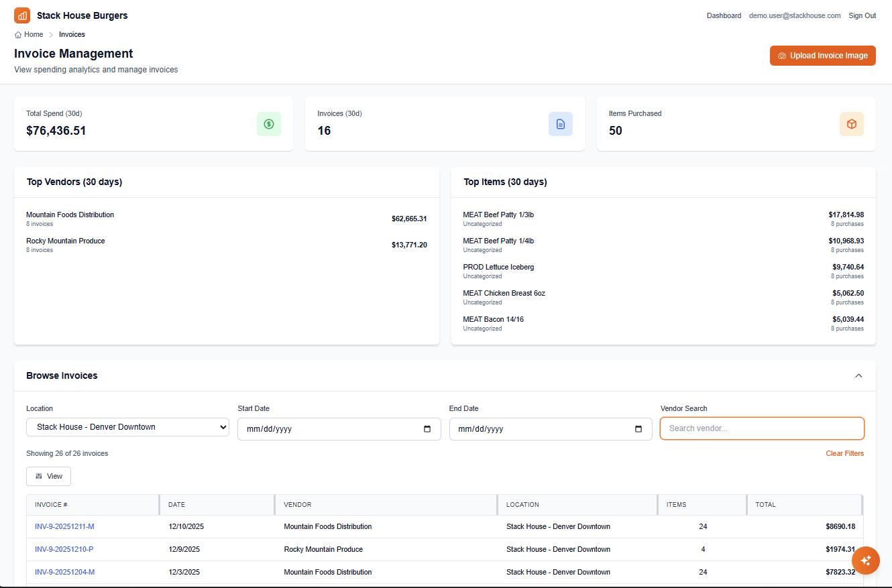Open the sparkle AI assistant floating button
Image resolution: width=892 pixels, height=588 pixels.
(865, 561)
